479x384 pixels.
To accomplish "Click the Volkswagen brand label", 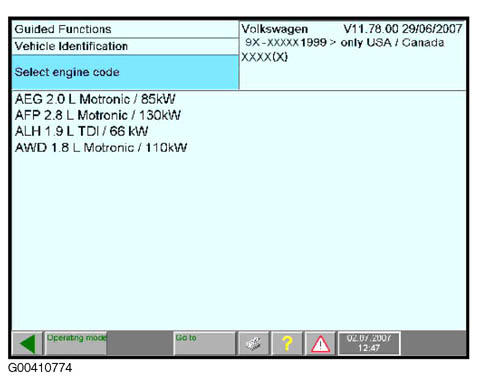I will [275, 29].
